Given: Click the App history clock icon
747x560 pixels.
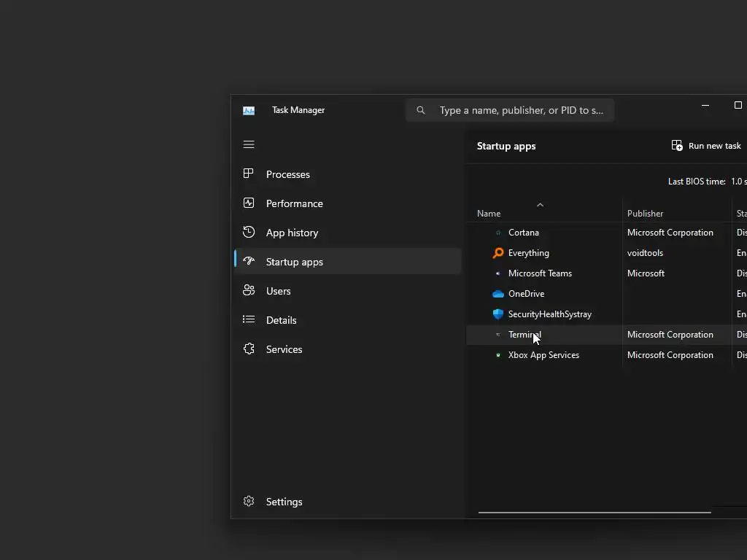Looking at the screenshot, I should (248, 232).
